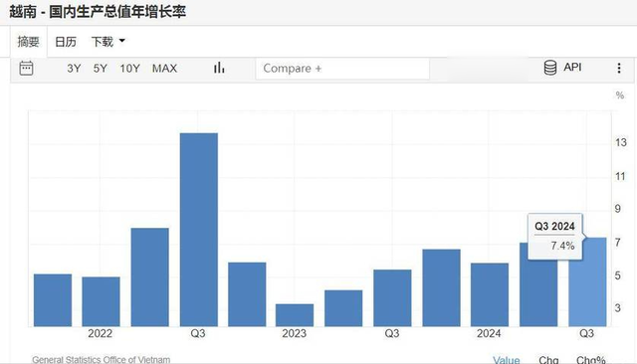This screenshot has height=364, width=637.
Task: Open the bar chart type icon
Action: pyautogui.click(x=219, y=68)
